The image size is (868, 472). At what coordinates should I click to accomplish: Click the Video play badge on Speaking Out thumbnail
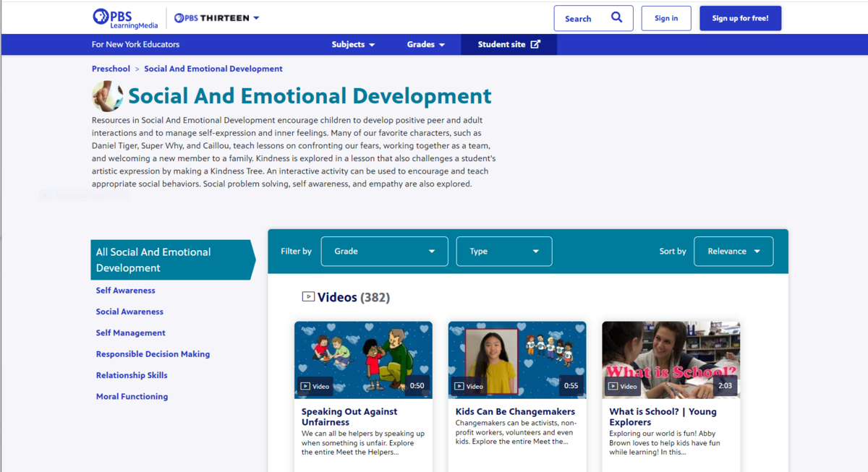click(x=315, y=386)
